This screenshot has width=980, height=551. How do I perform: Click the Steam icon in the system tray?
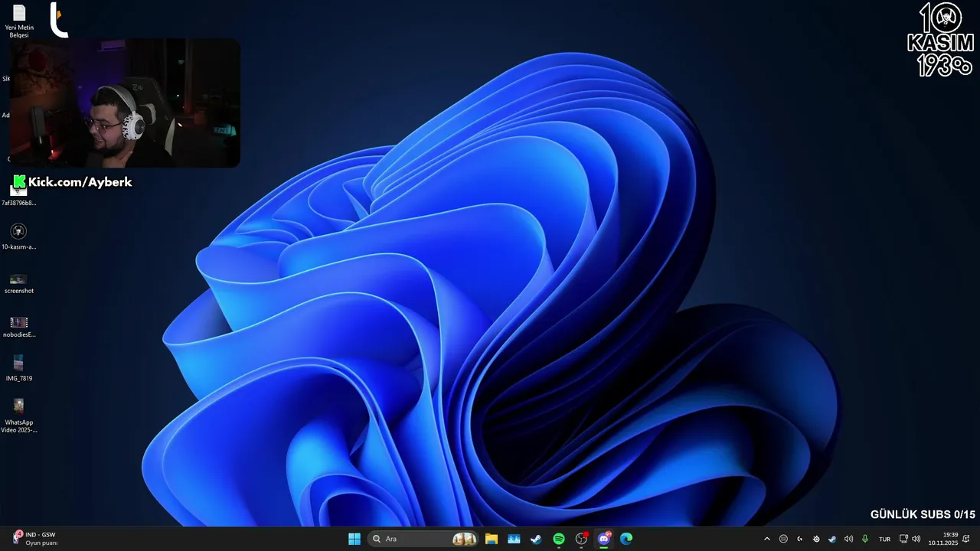(832, 539)
